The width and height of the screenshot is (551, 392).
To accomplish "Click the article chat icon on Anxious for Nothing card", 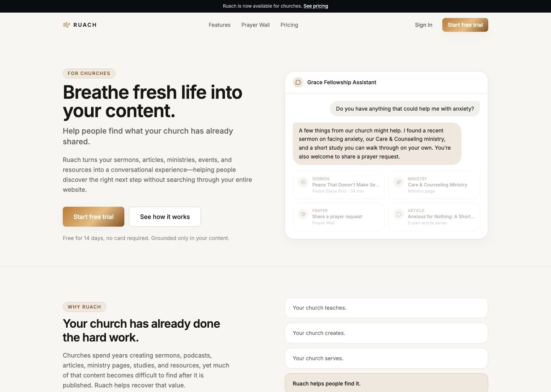I will coord(399,214).
